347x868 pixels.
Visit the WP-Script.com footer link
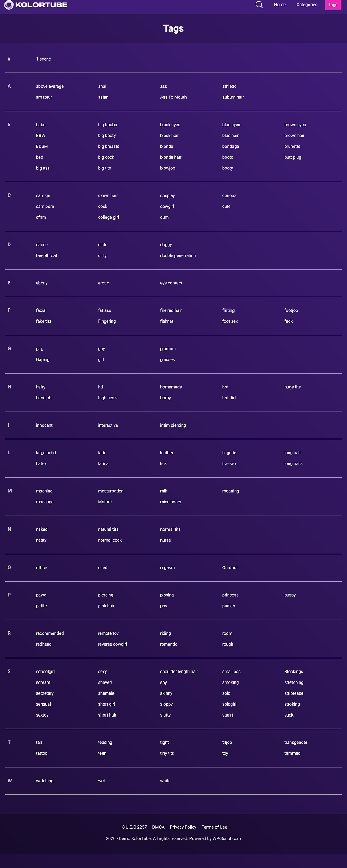pyautogui.click(x=226, y=838)
